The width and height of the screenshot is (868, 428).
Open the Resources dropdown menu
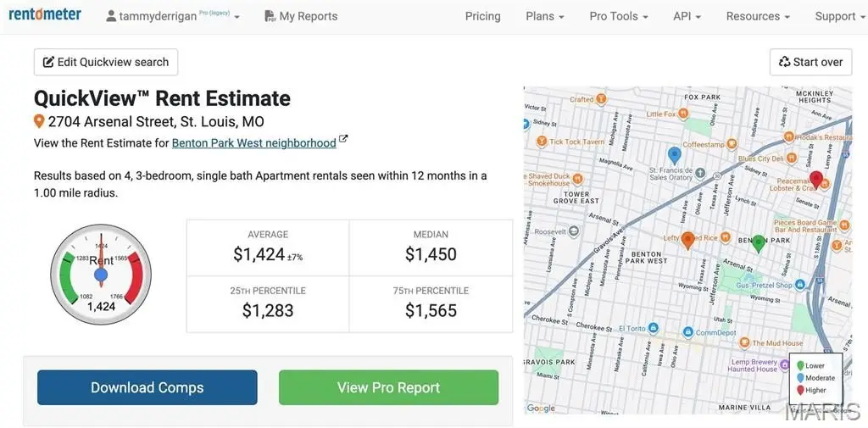757,16
